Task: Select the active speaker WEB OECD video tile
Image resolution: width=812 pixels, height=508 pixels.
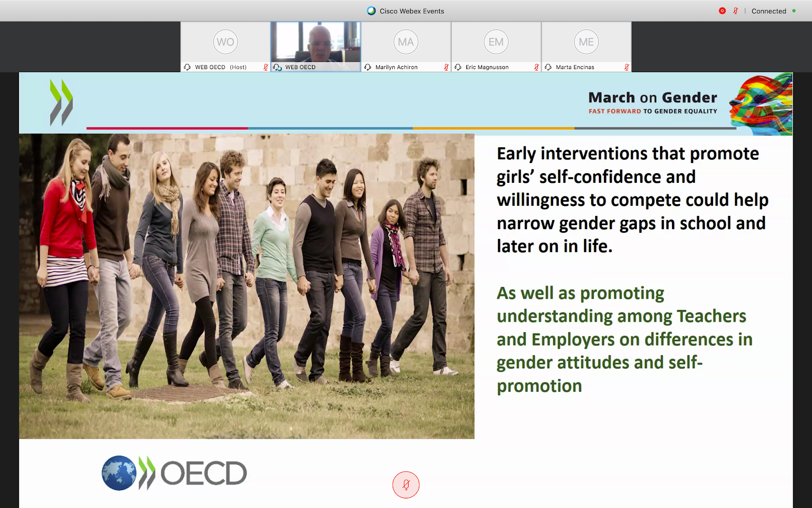Action: pyautogui.click(x=316, y=47)
